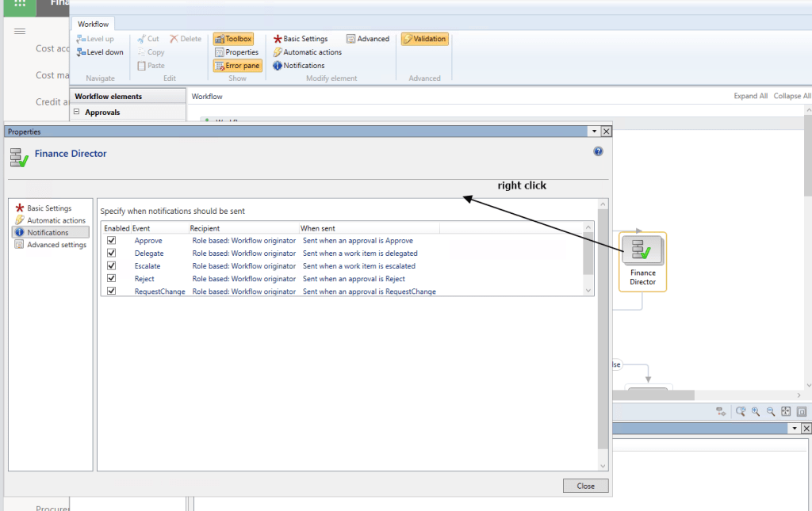The height and width of the screenshot is (511, 812).
Task: Toggle the Delegate notification checkbox
Action: [112, 254]
